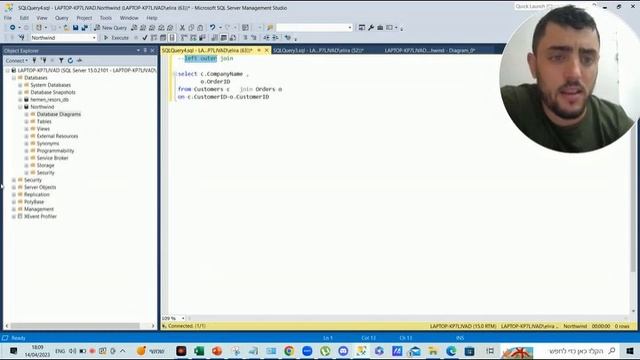Expand the Tables folder node
The width and height of the screenshot is (640, 360).
click(27, 122)
